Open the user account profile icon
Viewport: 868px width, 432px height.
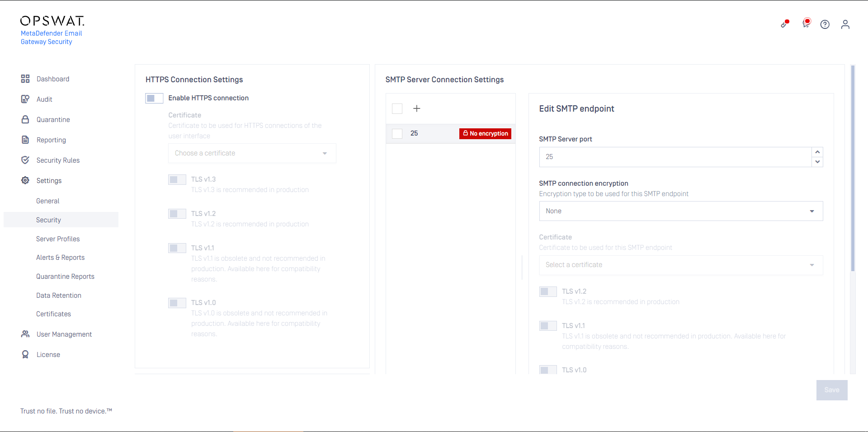click(845, 24)
